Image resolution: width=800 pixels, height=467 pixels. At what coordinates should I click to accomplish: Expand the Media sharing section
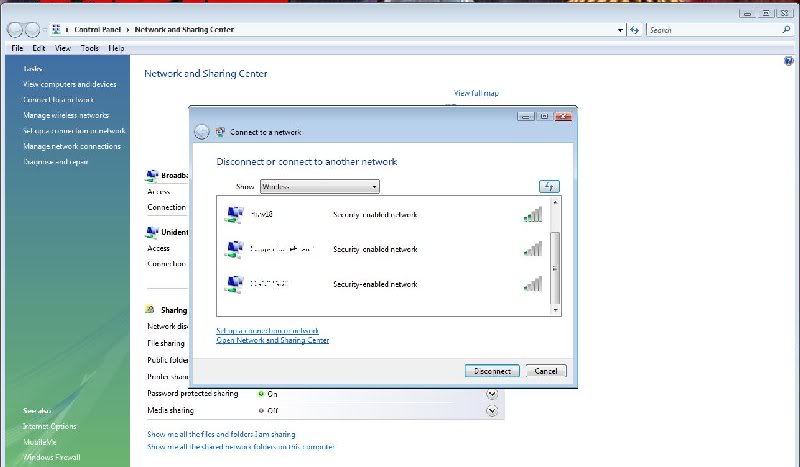(x=492, y=410)
